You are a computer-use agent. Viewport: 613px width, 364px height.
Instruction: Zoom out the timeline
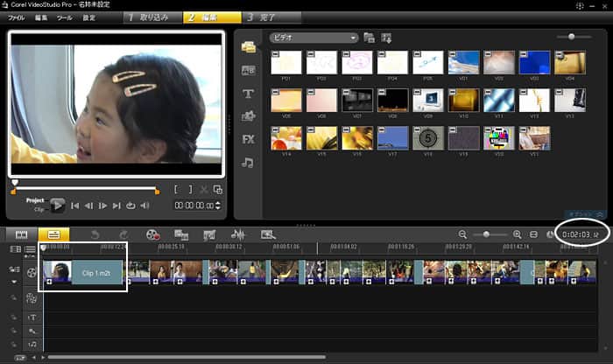[x=462, y=234]
